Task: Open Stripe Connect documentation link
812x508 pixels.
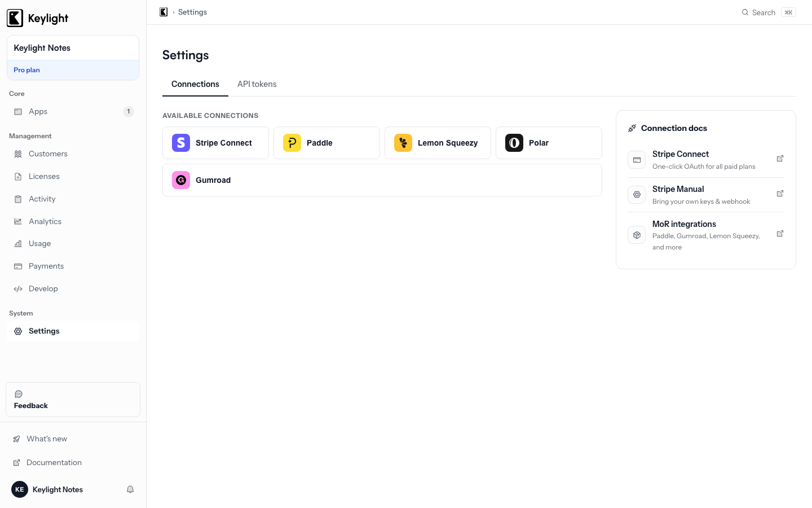Action: coord(706,160)
